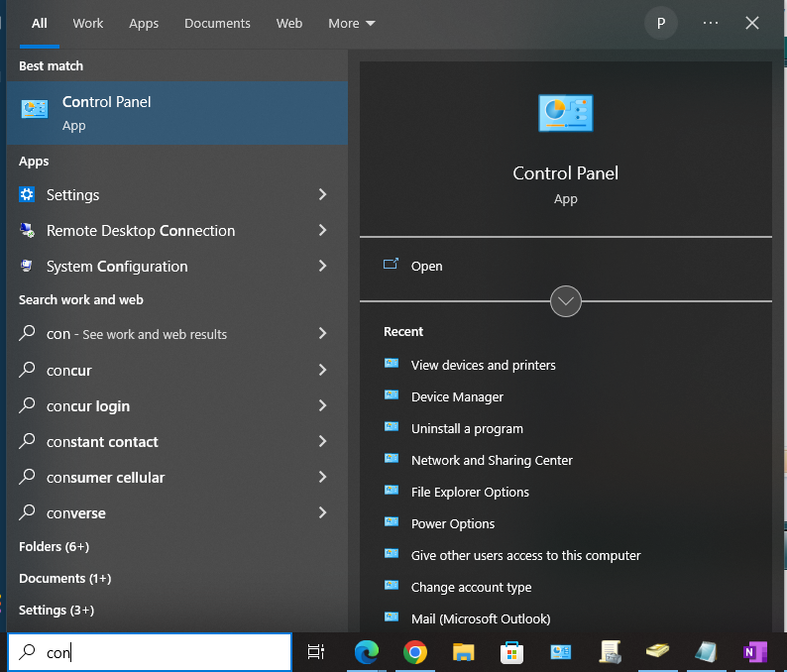Expand Remote Desktop Connection chevron
Image resolution: width=787 pixels, height=672 pixels.
pyautogui.click(x=323, y=230)
